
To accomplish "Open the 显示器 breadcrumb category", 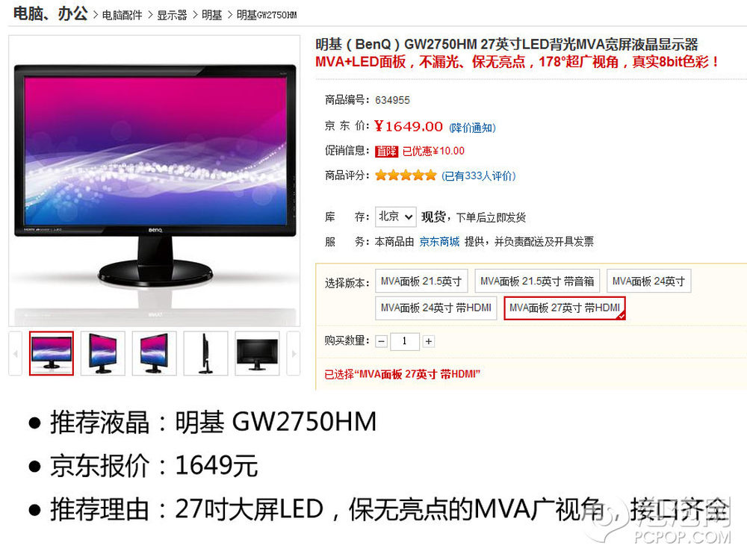I will 172,15.
